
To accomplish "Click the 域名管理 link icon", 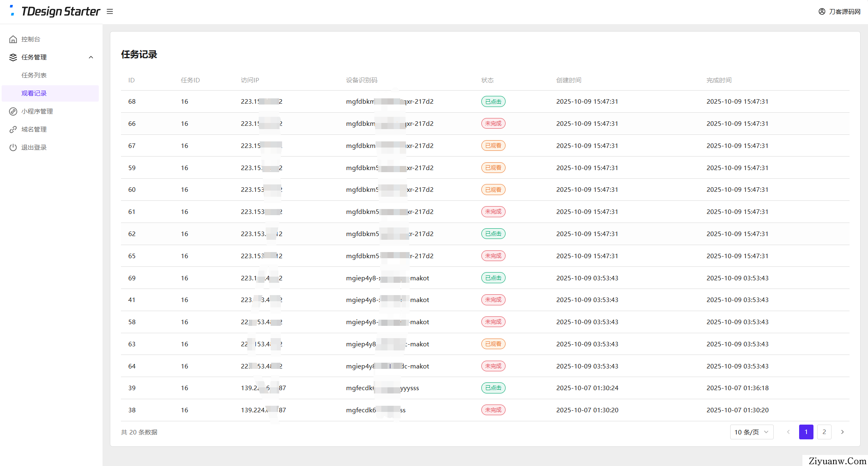I will pos(13,130).
